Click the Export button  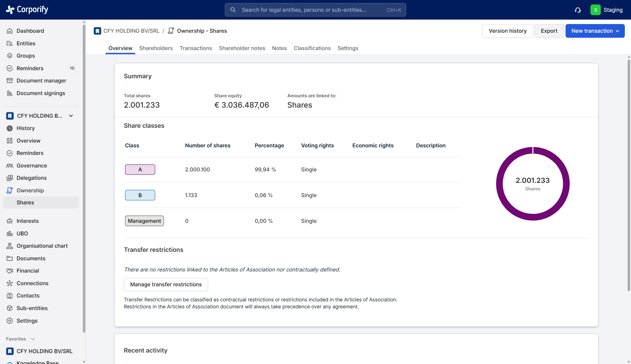[x=549, y=31]
